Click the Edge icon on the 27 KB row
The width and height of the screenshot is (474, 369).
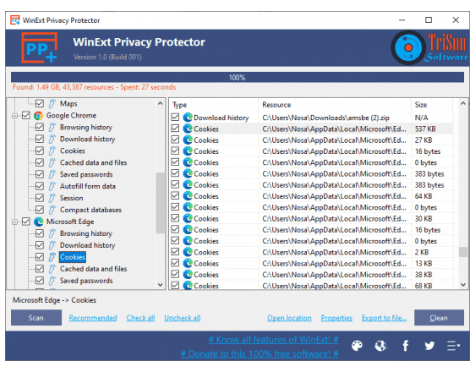188,140
